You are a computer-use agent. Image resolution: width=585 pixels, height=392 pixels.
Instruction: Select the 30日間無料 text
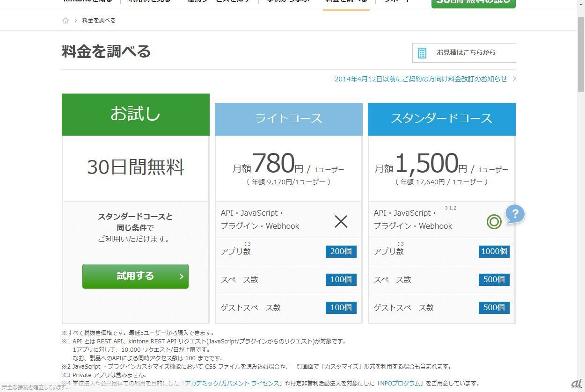[x=136, y=167]
